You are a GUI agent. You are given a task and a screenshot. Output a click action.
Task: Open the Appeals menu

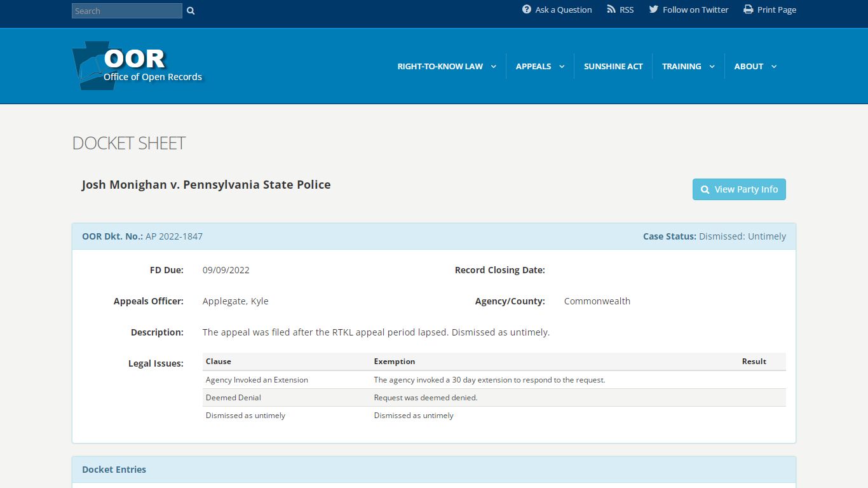pyautogui.click(x=533, y=66)
